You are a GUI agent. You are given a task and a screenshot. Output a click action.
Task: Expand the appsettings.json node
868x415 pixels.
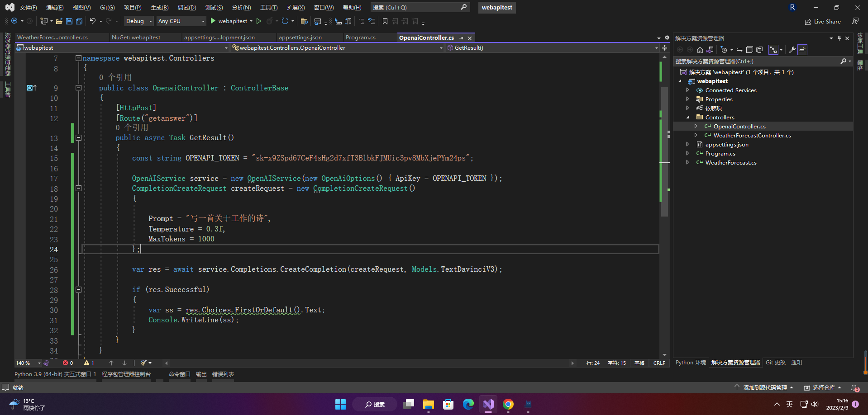(x=687, y=145)
